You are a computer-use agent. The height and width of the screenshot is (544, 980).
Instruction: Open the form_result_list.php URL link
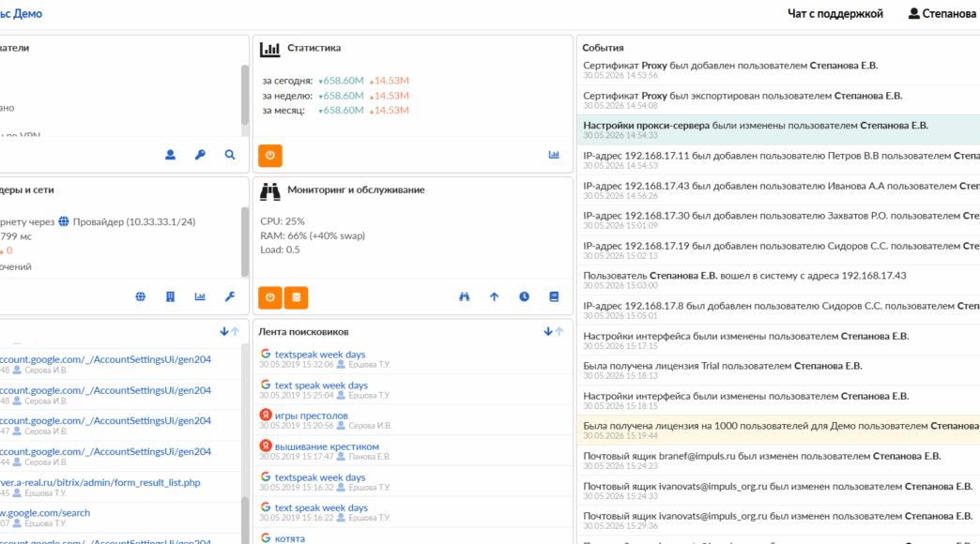99,482
